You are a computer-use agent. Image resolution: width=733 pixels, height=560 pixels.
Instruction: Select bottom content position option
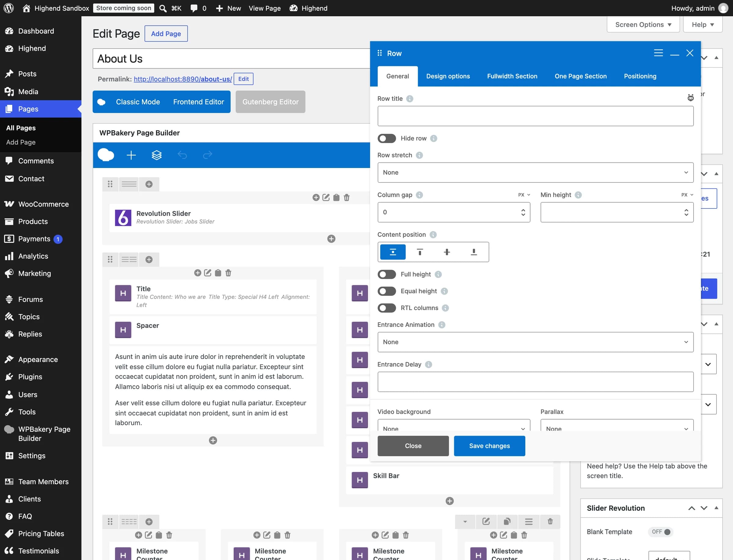click(x=474, y=252)
